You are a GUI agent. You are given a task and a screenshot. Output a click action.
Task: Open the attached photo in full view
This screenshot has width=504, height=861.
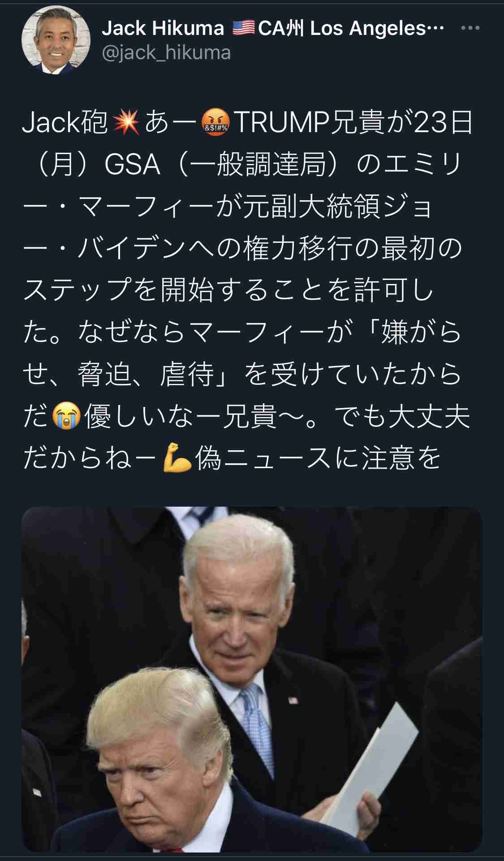tap(252, 679)
